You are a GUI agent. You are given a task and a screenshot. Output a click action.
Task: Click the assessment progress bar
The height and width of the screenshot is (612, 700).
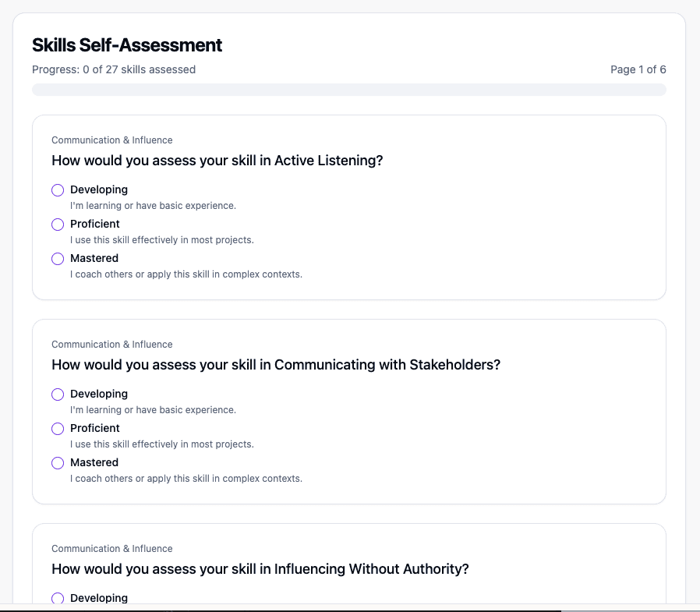(348, 90)
